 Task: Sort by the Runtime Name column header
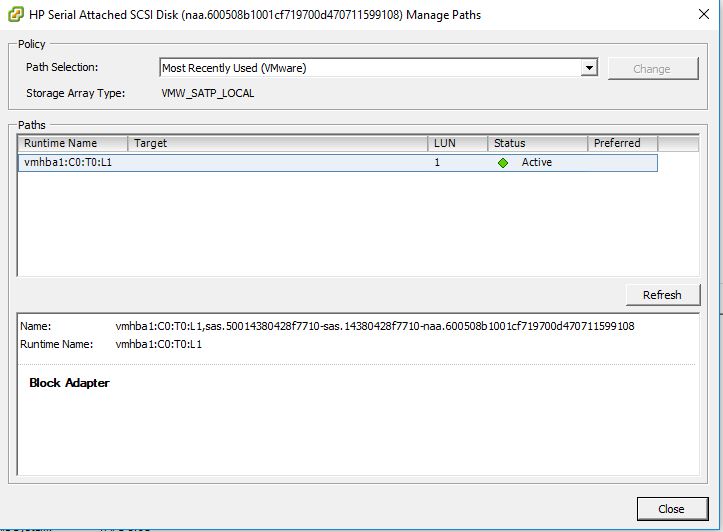pos(72,143)
